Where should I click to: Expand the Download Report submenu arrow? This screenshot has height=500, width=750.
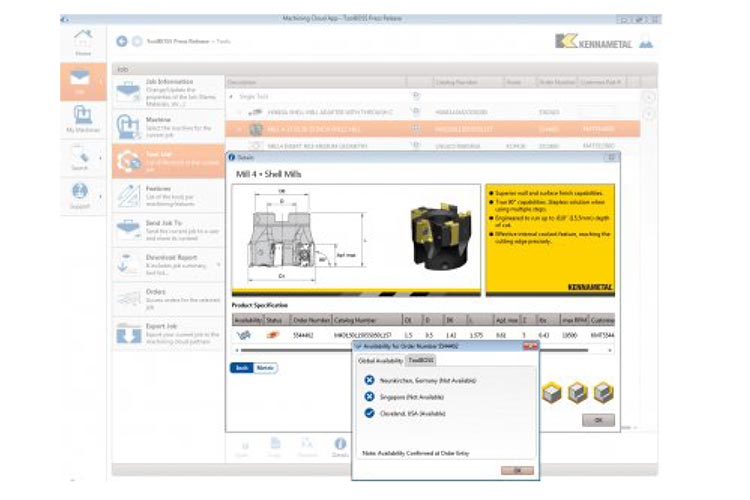219,265
